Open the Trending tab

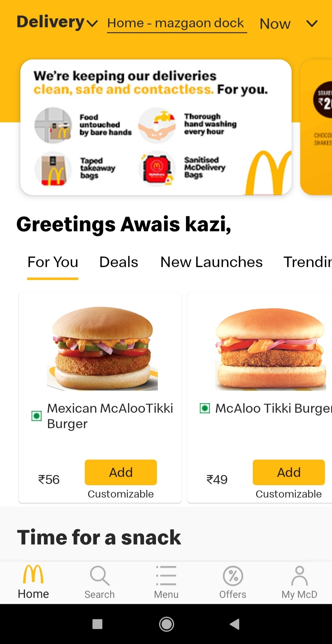(308, 262)
